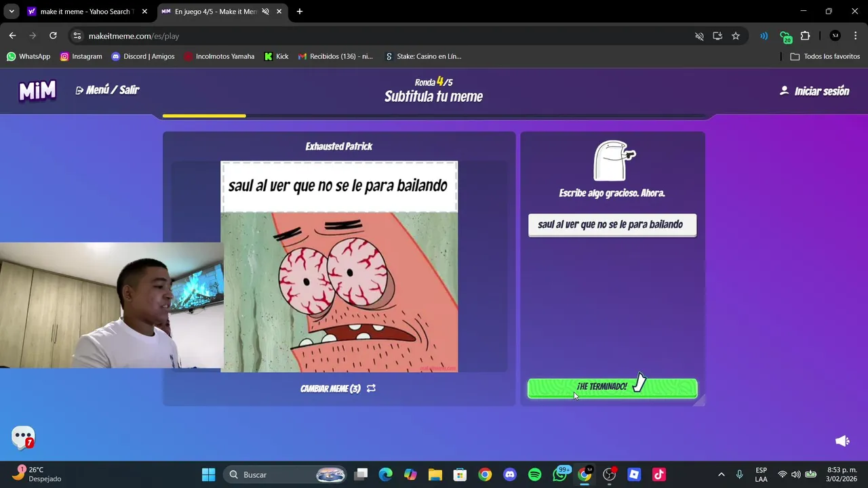868x488 pixels.
Task: Open the Discord | Amigos bookmark
Action: point(143,56)
